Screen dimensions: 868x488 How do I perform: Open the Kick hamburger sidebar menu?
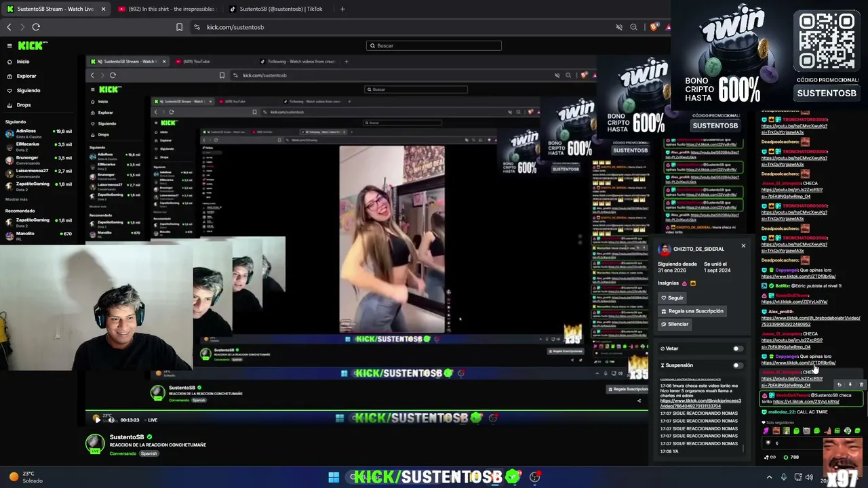click(x=9, y=45)
